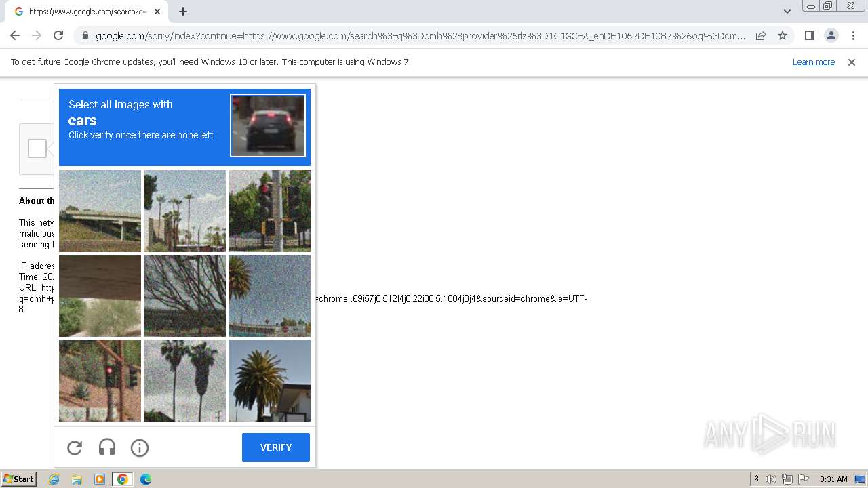The image size is (868, 488).
Task: View site information lock icon
Action: [x=85, y=35]
